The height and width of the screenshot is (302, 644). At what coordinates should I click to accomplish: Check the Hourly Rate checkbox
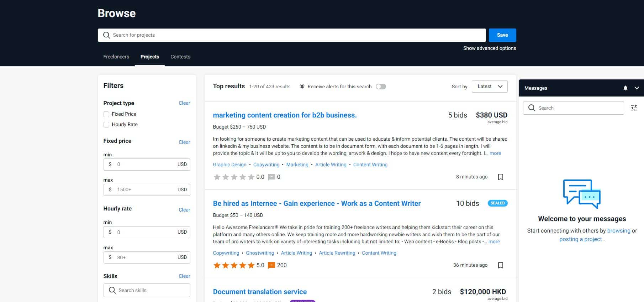106,125
